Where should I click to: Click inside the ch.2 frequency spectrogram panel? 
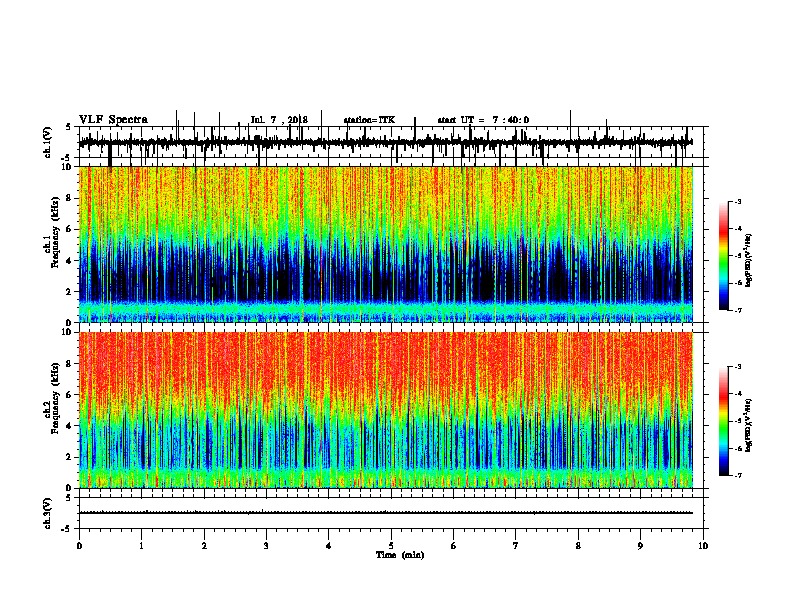coord(386,410)
